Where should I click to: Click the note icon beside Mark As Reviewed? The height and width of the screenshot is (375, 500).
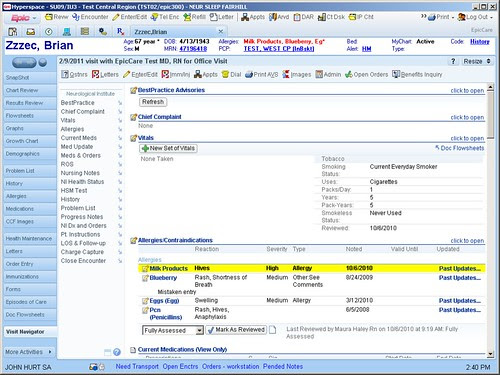tap(272, 330)
